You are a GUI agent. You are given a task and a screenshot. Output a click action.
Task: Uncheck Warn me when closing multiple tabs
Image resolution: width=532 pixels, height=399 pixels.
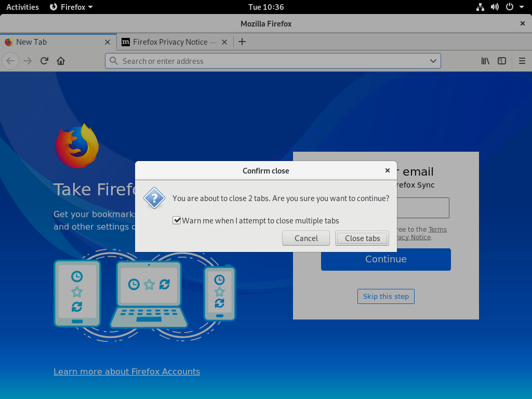177,220
